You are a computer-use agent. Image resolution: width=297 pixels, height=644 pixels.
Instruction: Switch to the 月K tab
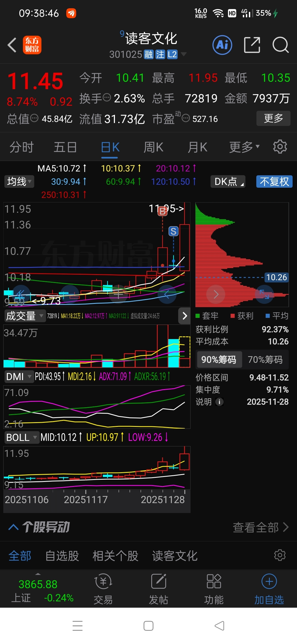point(197,147)
